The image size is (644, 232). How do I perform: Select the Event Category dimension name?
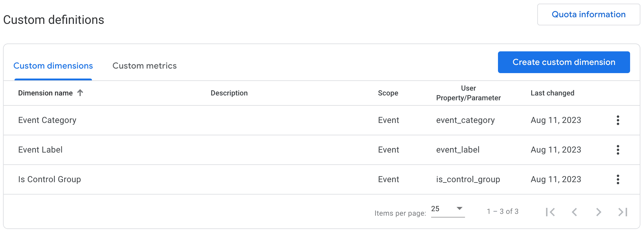(47, 120)
